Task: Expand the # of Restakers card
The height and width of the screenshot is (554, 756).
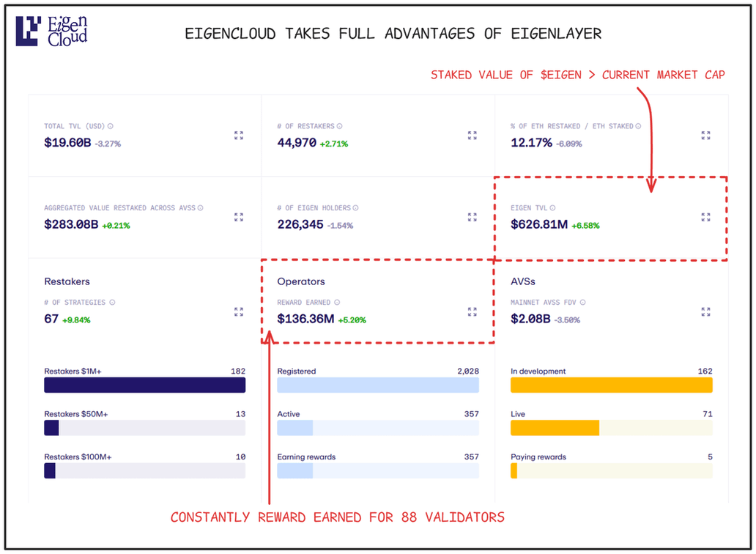Action: pos(472,136)
